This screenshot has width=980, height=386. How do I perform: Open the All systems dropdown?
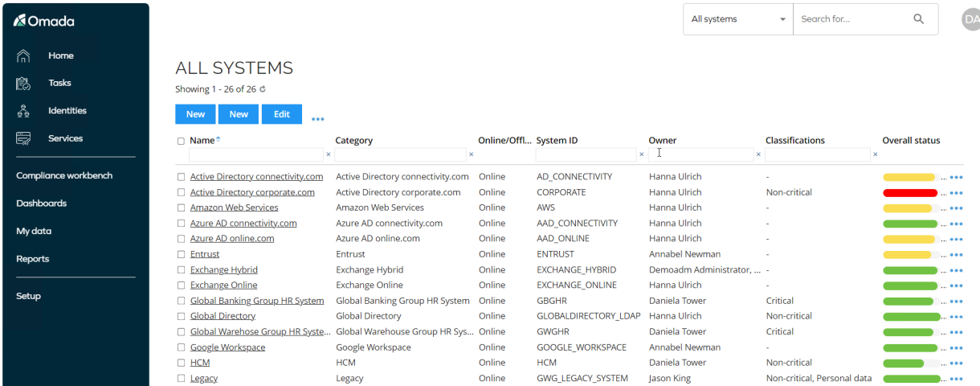738,19
